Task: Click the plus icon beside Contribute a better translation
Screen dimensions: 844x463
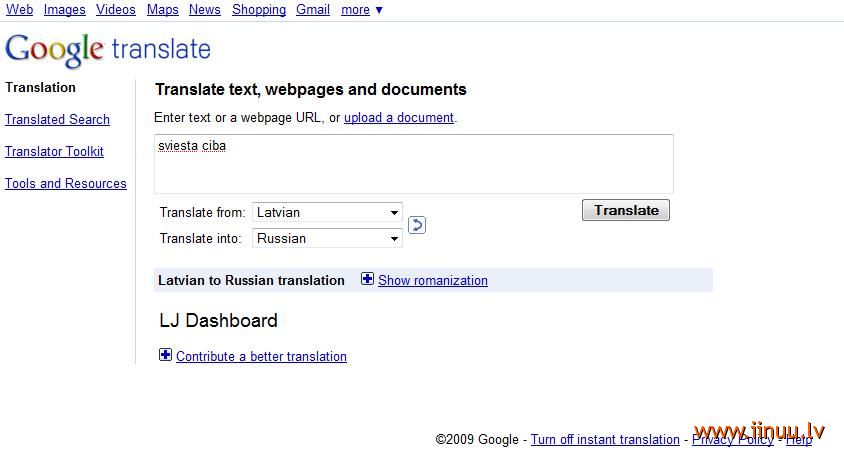Action: 165,355
